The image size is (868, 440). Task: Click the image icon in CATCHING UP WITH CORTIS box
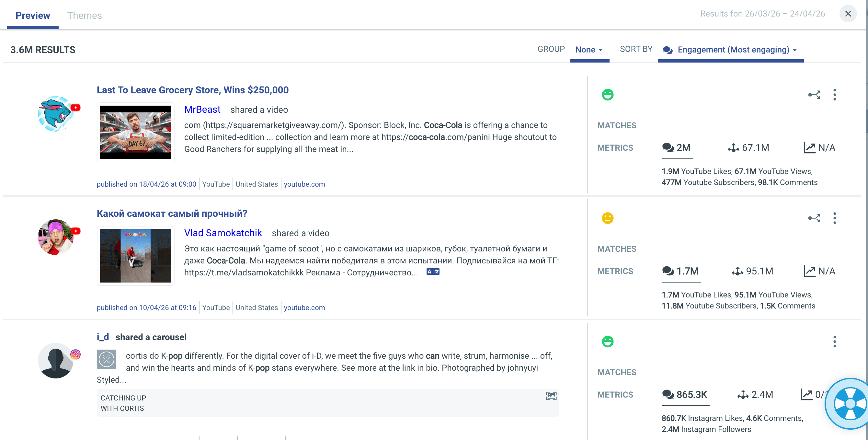tap(551, 396)
